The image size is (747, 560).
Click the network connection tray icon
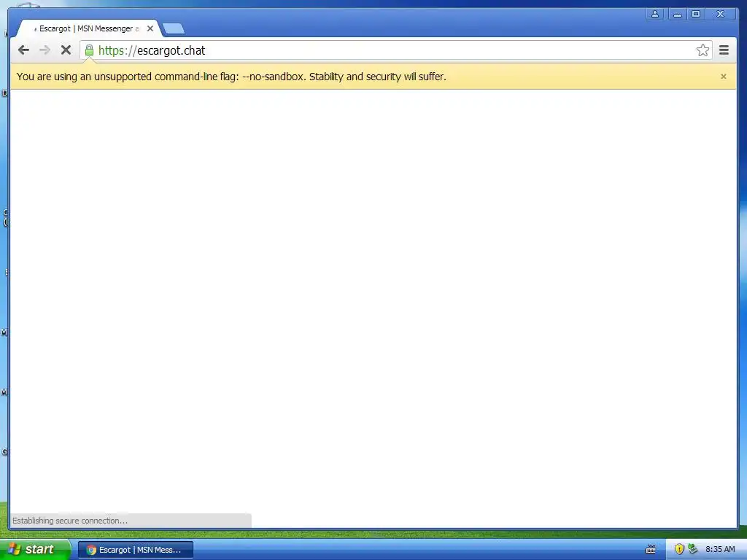[x=693, y=549]
